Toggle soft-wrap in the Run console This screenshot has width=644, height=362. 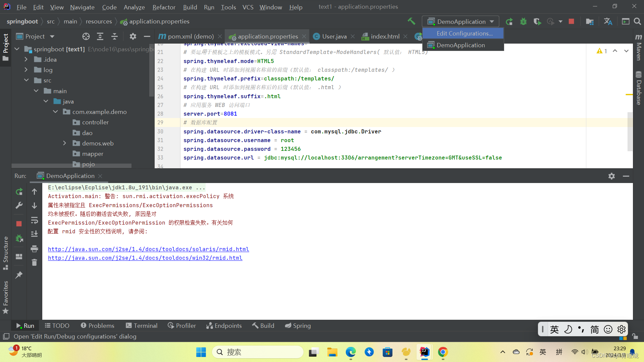pos(34,220)
